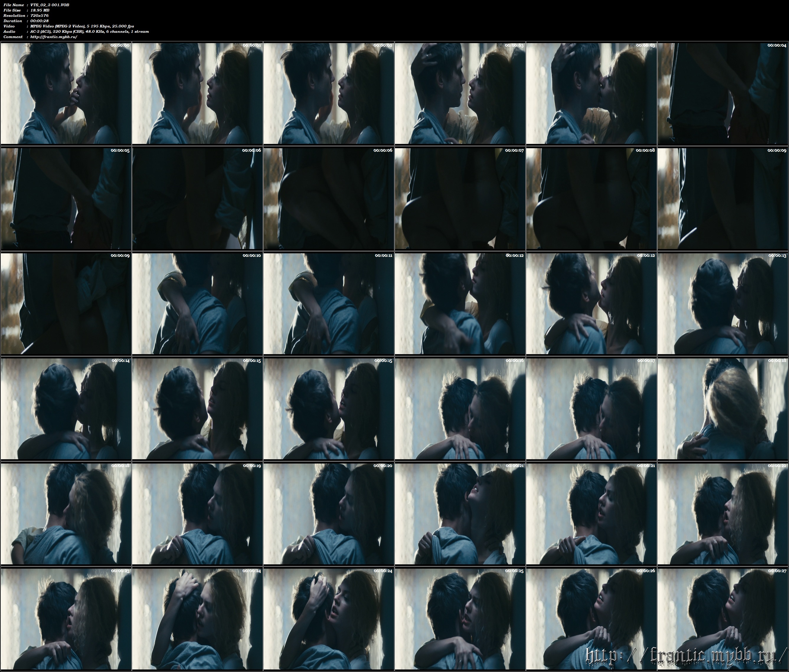Select the thumbnail stamped 00:00:19
The width and height of the screenshot is (789, 672).
pos(197,513)
